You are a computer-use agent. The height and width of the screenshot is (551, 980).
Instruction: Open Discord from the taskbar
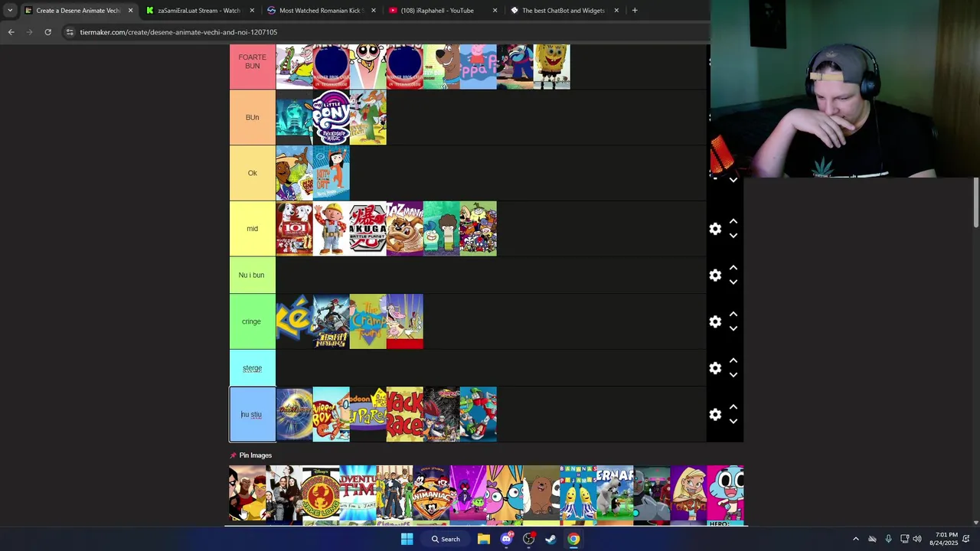pyautogui.click(x=506, y=539)
